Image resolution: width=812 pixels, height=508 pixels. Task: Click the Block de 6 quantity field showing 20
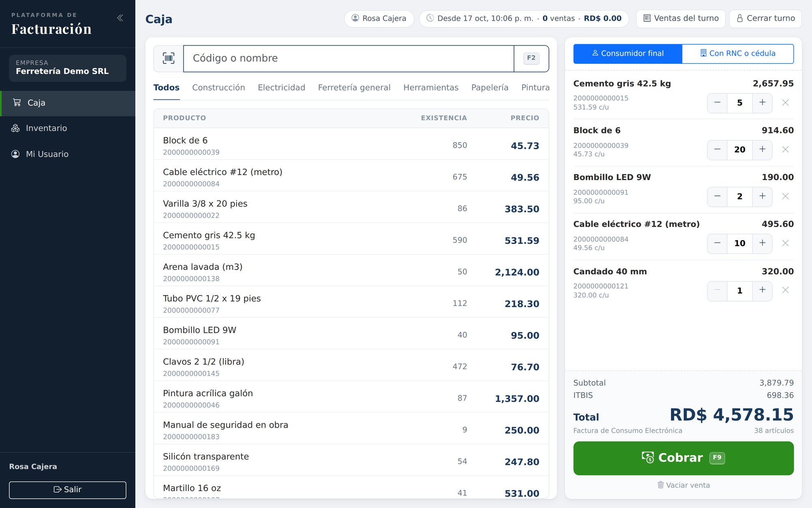tap(739, 150)
